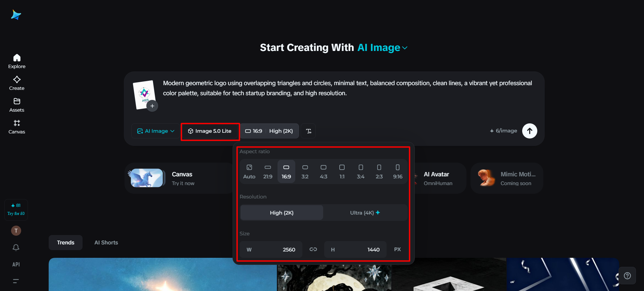Open the AI Avatar OmniHuman card

point(440,178)
